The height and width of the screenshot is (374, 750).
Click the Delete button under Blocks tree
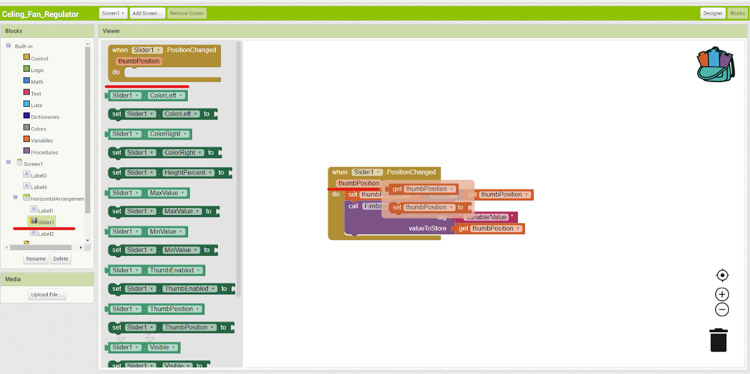coord(61,259)
